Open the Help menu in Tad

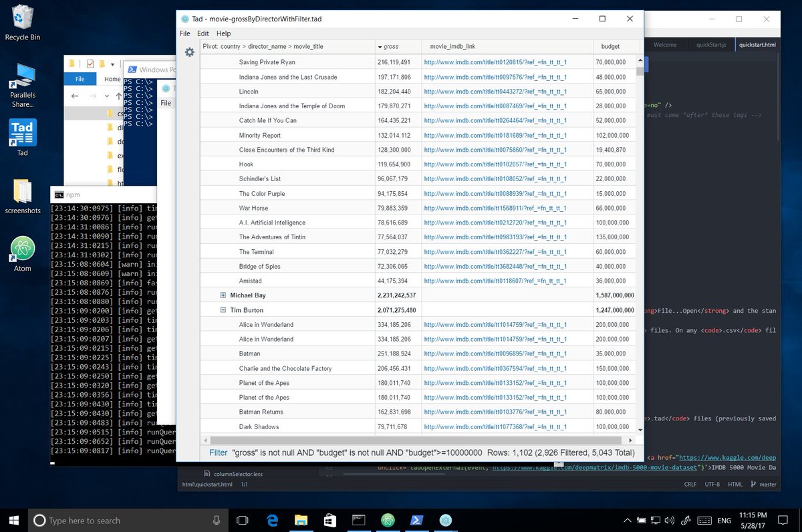(223, 33)
